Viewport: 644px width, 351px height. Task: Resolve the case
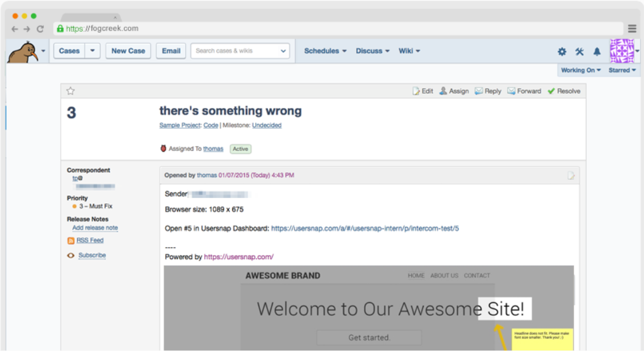(x=564, y=91)
